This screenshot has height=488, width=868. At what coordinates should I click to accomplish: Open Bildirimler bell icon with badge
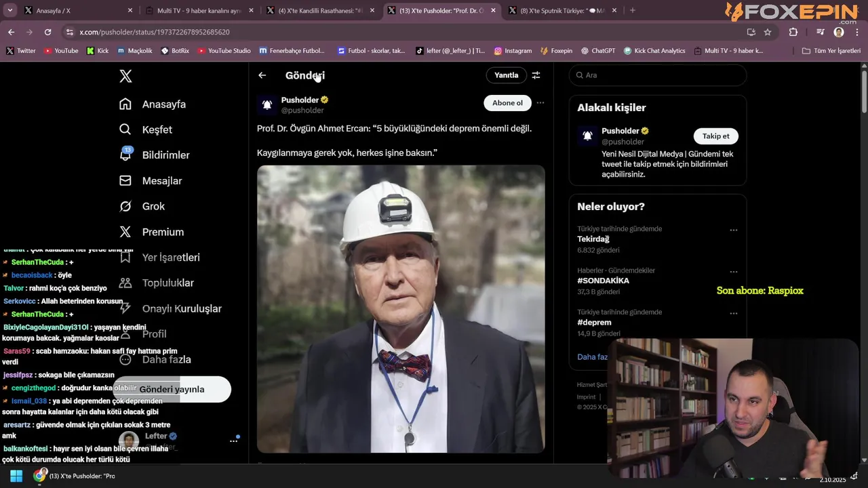point(125,155)
